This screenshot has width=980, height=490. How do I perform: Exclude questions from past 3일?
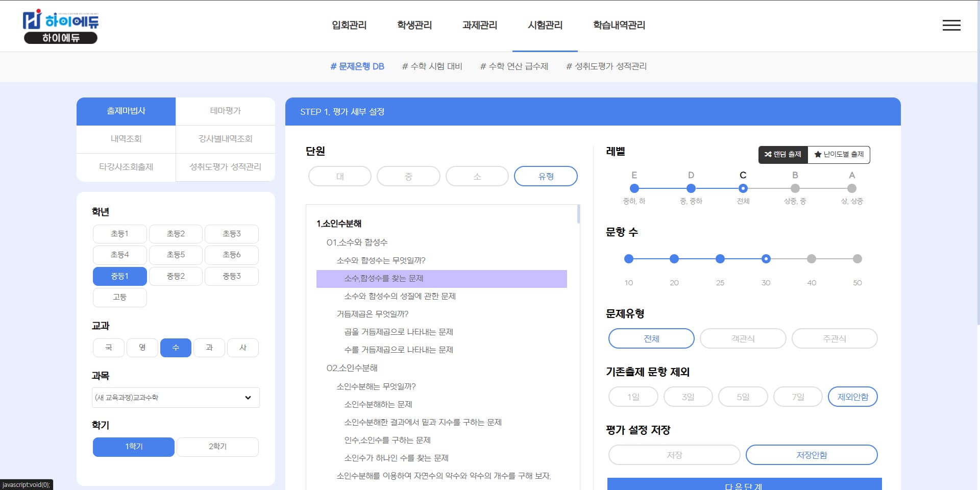[688, 397]
